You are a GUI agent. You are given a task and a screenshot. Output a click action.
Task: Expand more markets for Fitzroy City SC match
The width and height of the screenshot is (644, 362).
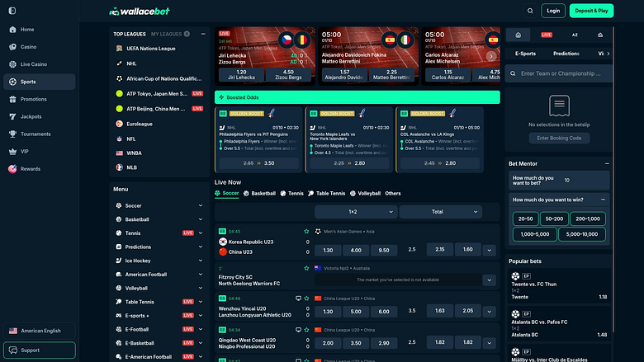pyautogui.click(x=489, y=280)
